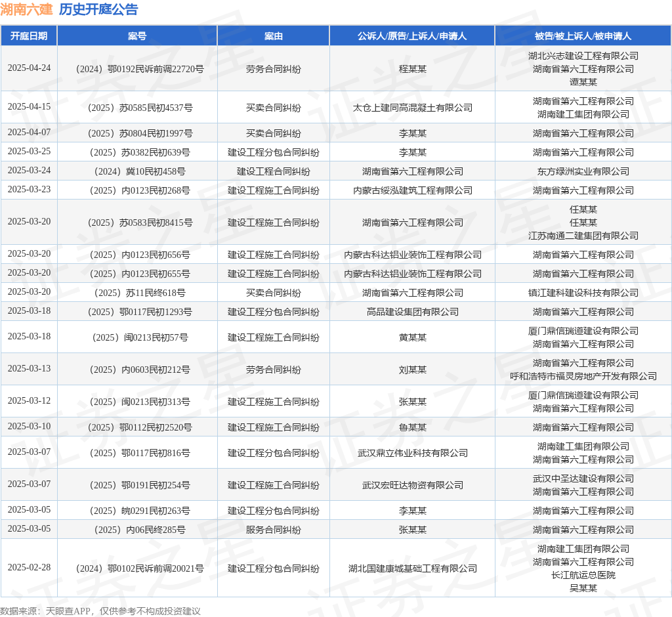Select the date 2025-03-24
The image size is (672, 617).
pyautogui.click(x=29, y=170)
